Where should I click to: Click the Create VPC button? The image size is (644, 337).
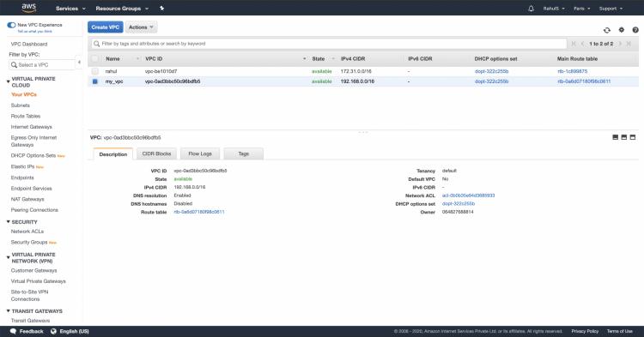click(x=105, y=27)
